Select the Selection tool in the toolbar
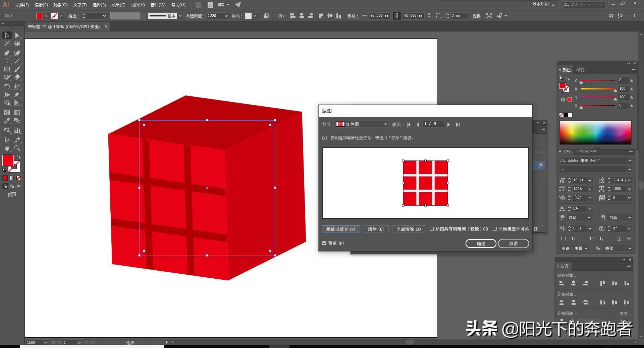This screenshot has width=644, height=348. (7, 35)
